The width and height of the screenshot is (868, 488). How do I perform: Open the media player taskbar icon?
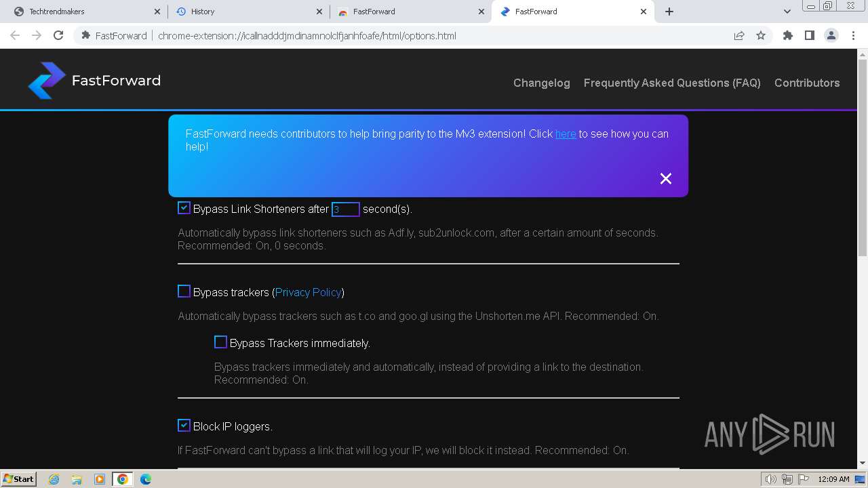(100, 479)
